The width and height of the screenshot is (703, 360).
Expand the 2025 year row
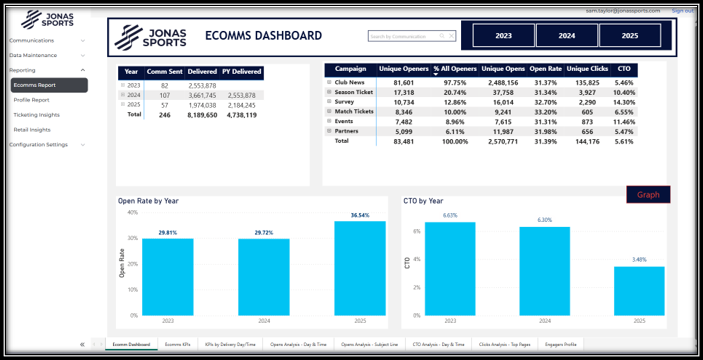tap(123, 105)
